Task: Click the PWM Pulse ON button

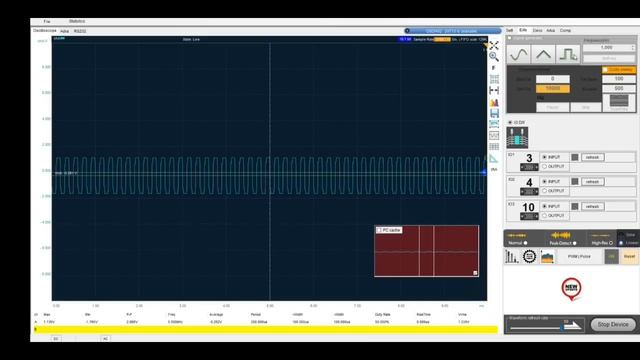Action: click(x=611, y=256)
